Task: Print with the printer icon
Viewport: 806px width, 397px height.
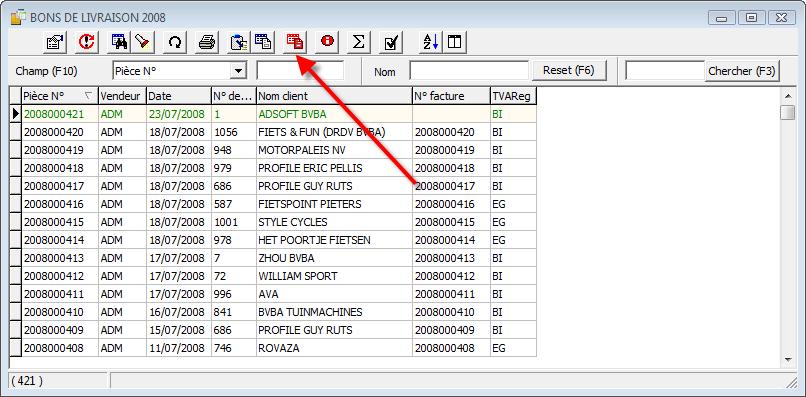Action: point(207,42)
